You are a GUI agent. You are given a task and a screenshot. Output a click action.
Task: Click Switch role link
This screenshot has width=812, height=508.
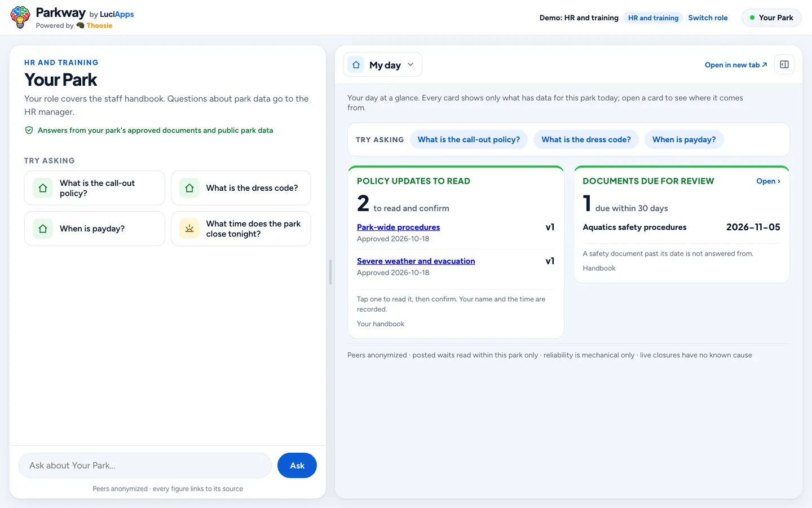tap(708, 18)
